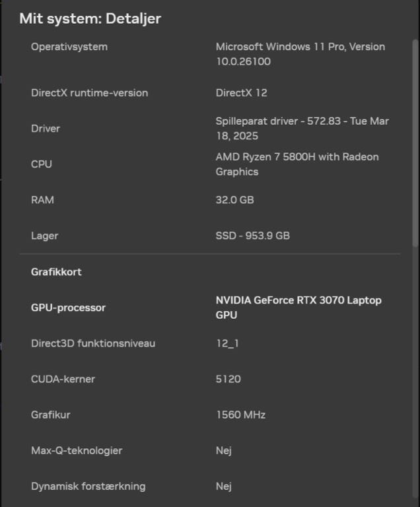Screen dimensions: 420x507
Task: Click the Grafikur value 1560 MHz
Action: (x=240, y=415)
